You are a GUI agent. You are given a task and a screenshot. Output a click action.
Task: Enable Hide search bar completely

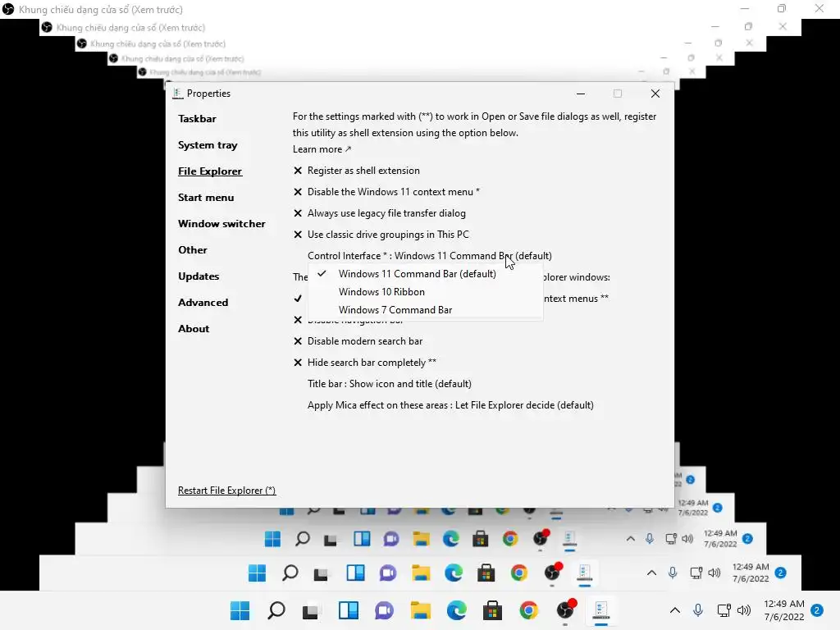click(365, 363)
